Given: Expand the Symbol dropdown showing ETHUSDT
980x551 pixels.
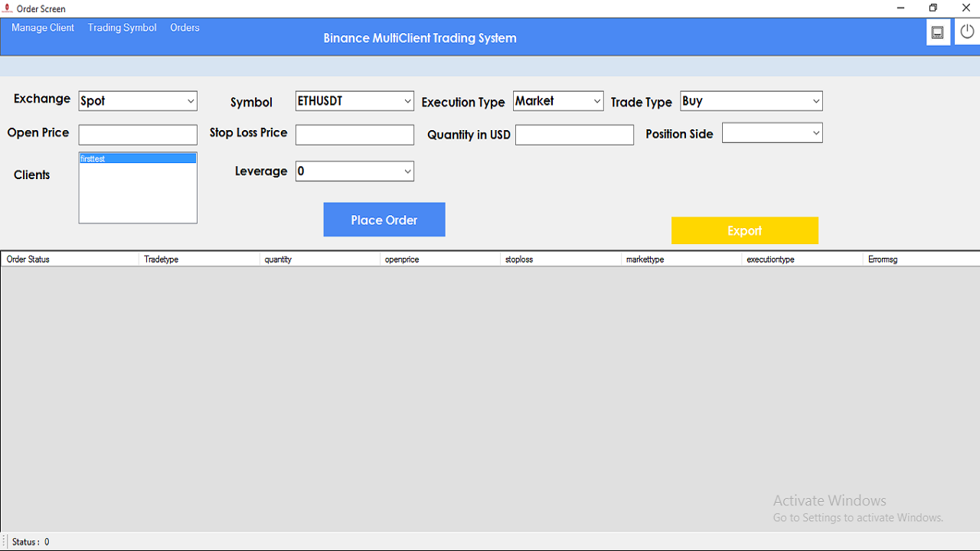Looking at the screenshot, I should (354, 100).
